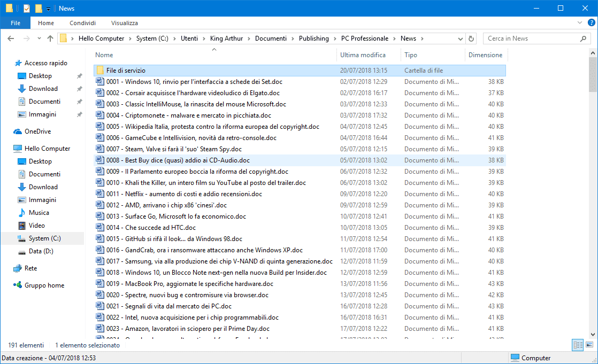Image resolution: width=598 pixels, height=364 pixels.
Task: Open the address bar history dropdown
Action: (461, 38)
